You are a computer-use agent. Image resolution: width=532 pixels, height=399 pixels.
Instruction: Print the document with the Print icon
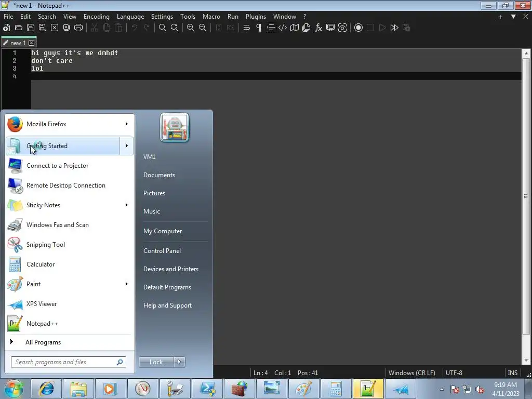tap(78, 28)
